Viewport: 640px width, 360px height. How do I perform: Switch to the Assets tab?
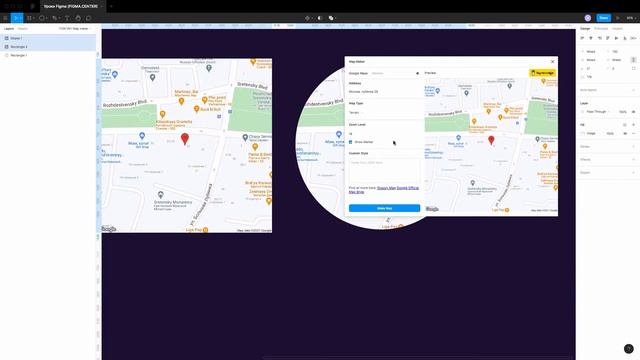(23, 29)
